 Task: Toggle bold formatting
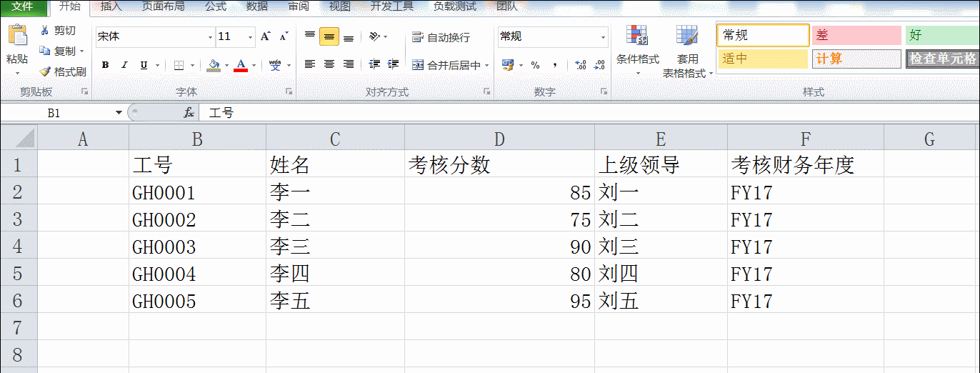click(x=105, y=65)
